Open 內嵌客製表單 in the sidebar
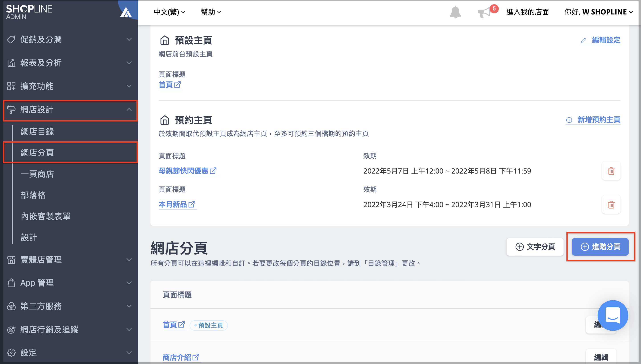 [x=45, y=216]
